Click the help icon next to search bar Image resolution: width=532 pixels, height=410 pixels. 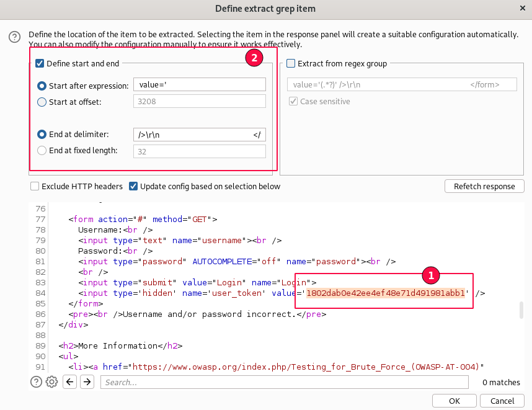point(37,382)
